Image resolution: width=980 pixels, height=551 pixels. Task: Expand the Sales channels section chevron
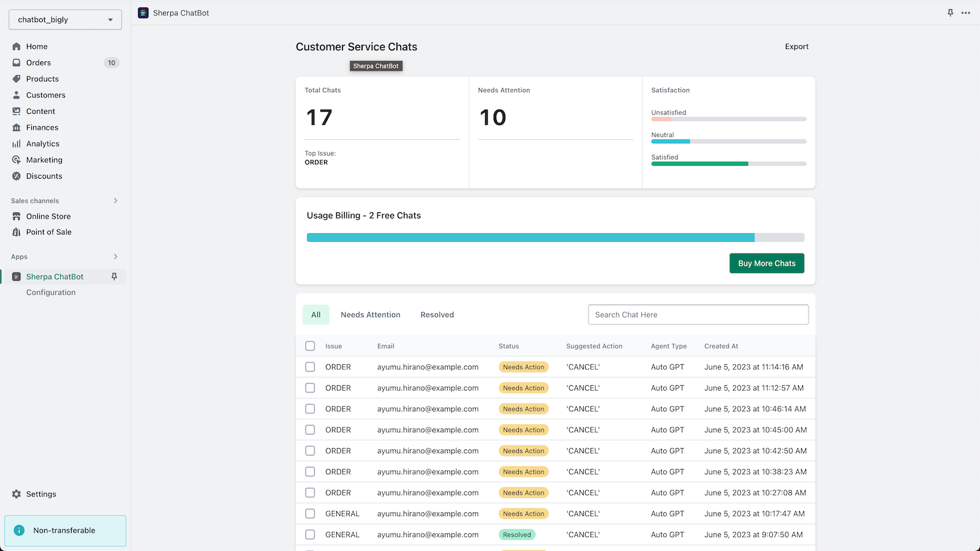[x=115, y=201]
